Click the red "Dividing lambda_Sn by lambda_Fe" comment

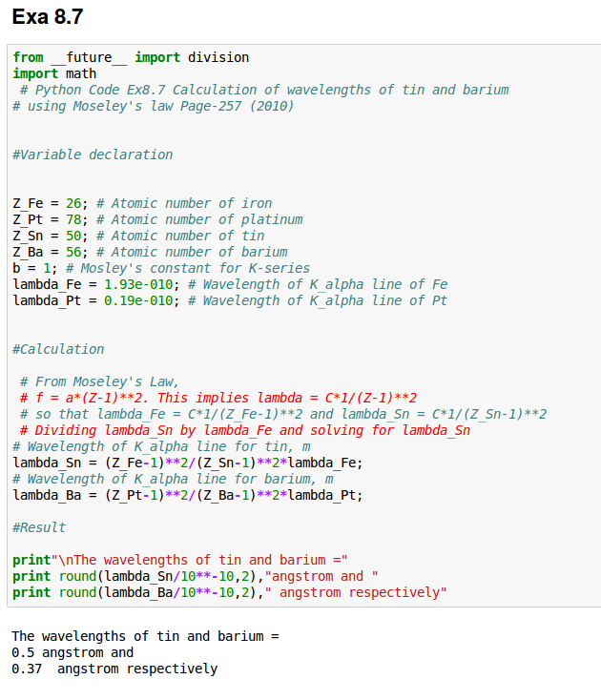[245, 430]
